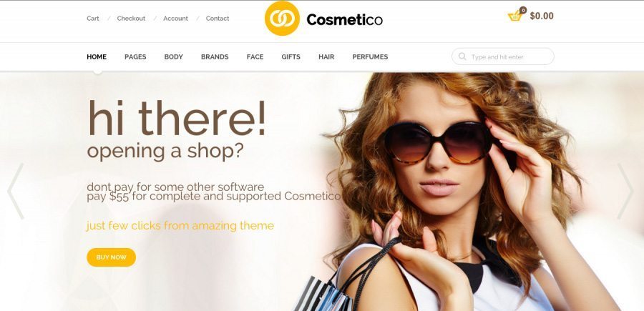Open the PAGES menu
Image resolution: width=644 pixels, height=311 pixels.
pos(135,57)
